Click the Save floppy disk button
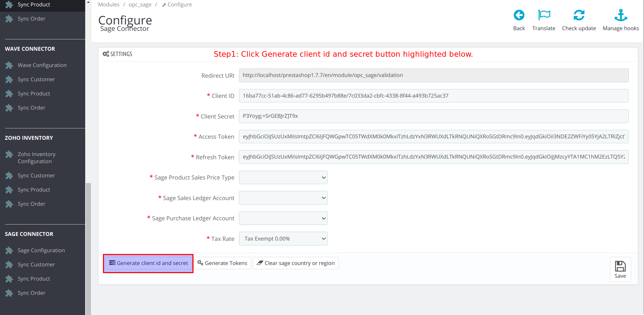This screenshot has height=315, width=644. pyautogui.click(x=620, y=269)
